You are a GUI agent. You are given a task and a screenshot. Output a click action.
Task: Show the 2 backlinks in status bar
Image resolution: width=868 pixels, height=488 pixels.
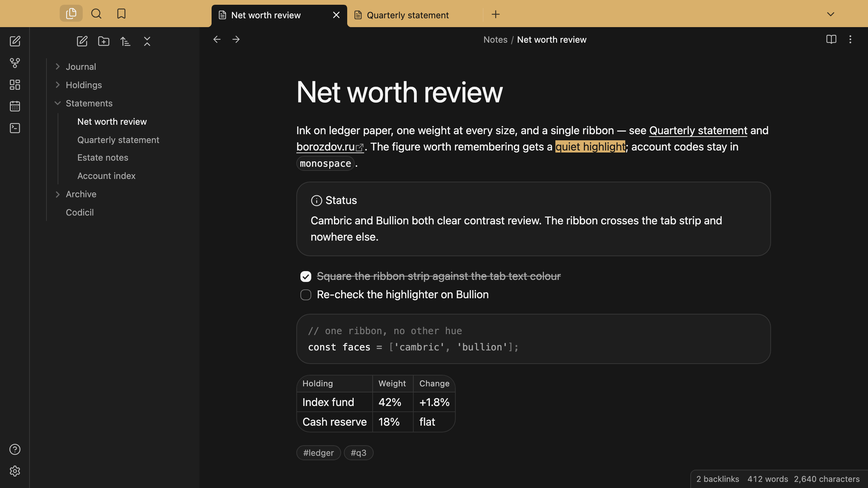[x=718, y=479]
